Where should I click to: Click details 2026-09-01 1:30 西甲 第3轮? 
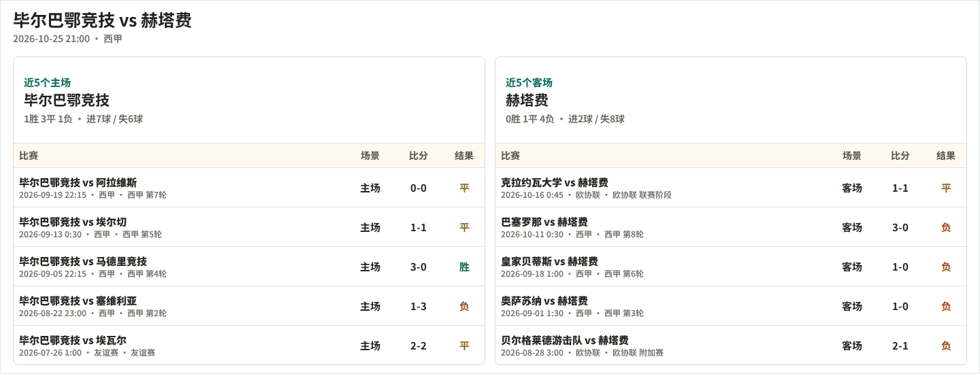572,313
